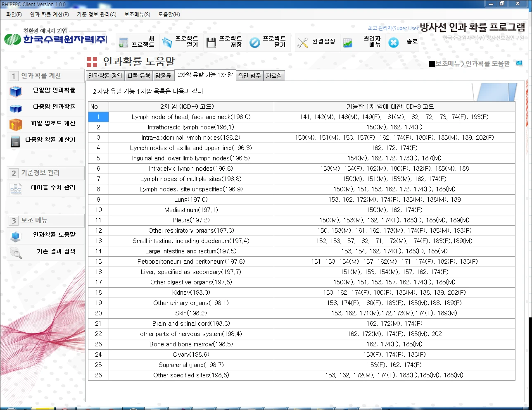This screenshot has width=532, height=410.
Task: Select cell Mediastinum(197.1)
Action: pos(191,210)
